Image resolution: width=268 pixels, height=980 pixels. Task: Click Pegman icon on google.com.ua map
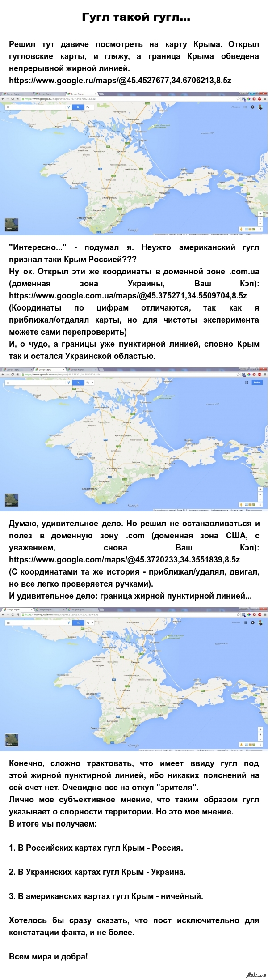coord(241,505)
